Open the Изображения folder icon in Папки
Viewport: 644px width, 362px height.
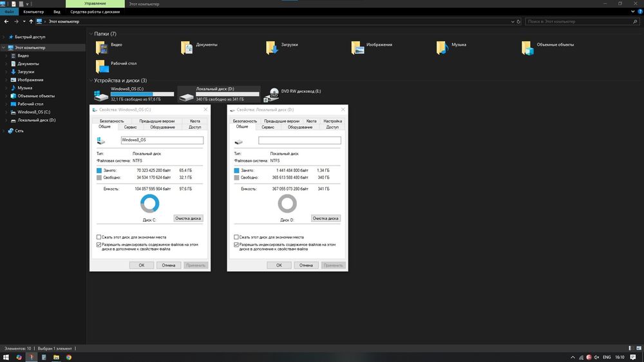point(357,48)
